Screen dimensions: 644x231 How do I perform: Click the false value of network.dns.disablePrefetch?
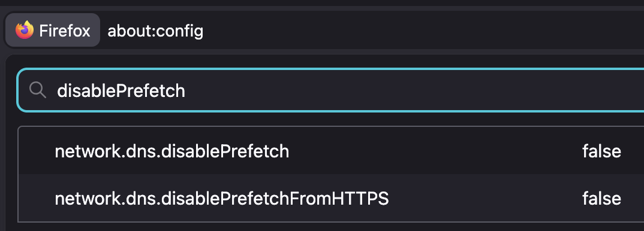(601, 151)
